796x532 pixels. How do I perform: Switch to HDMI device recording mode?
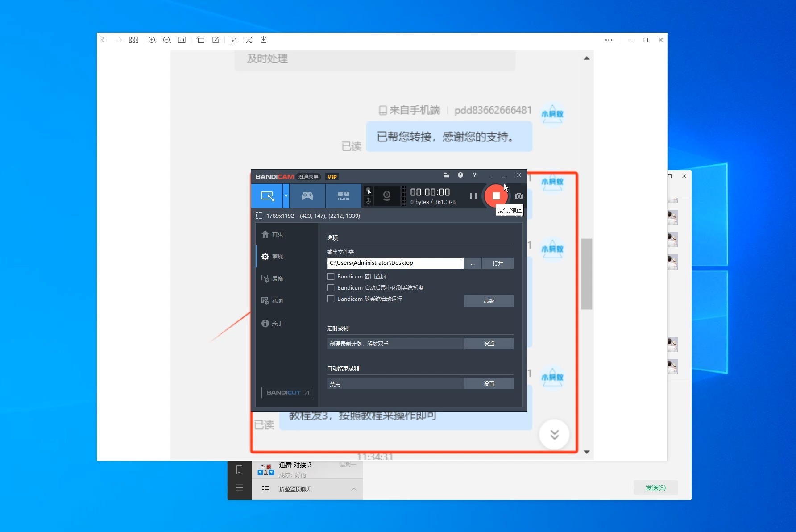[x=343, y=196]
